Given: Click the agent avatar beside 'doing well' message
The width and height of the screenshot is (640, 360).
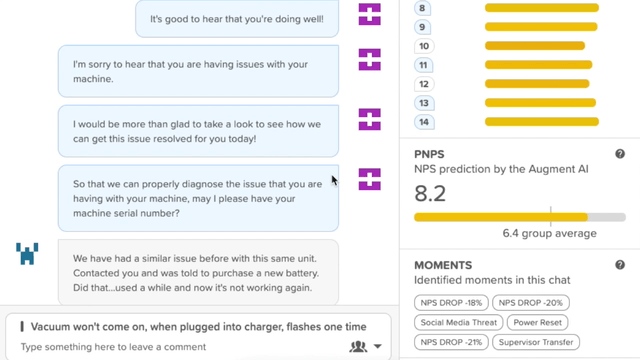Looking at the screenshot, I should (x=369, y=14).
